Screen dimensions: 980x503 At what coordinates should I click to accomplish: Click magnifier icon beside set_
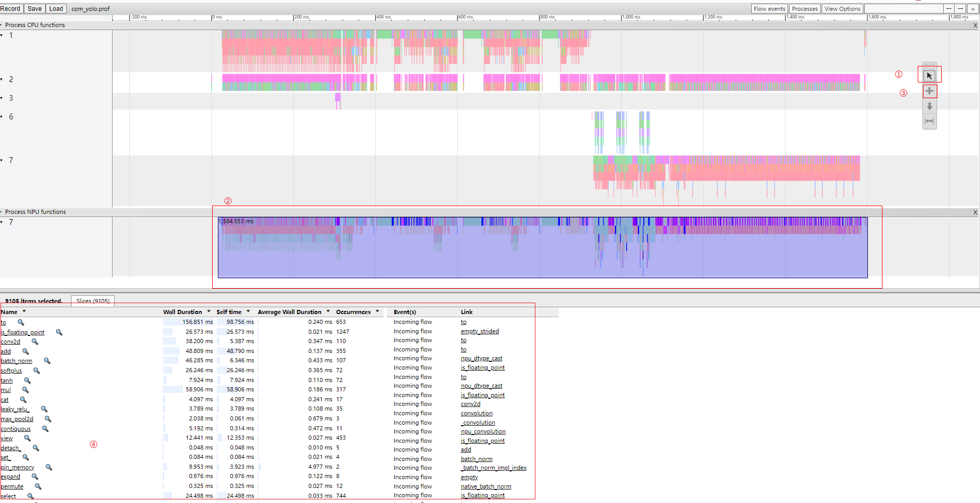click(x=25, y=457)
